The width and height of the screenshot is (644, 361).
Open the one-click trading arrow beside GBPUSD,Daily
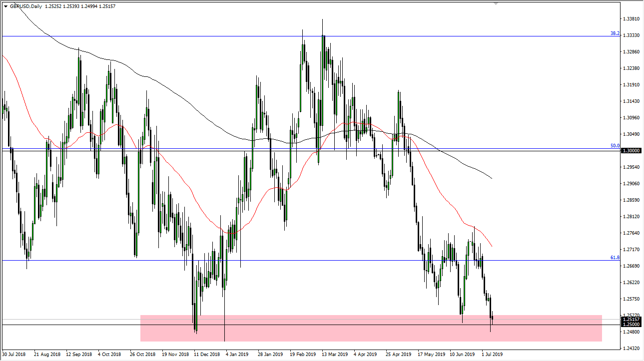click(5, 6)
